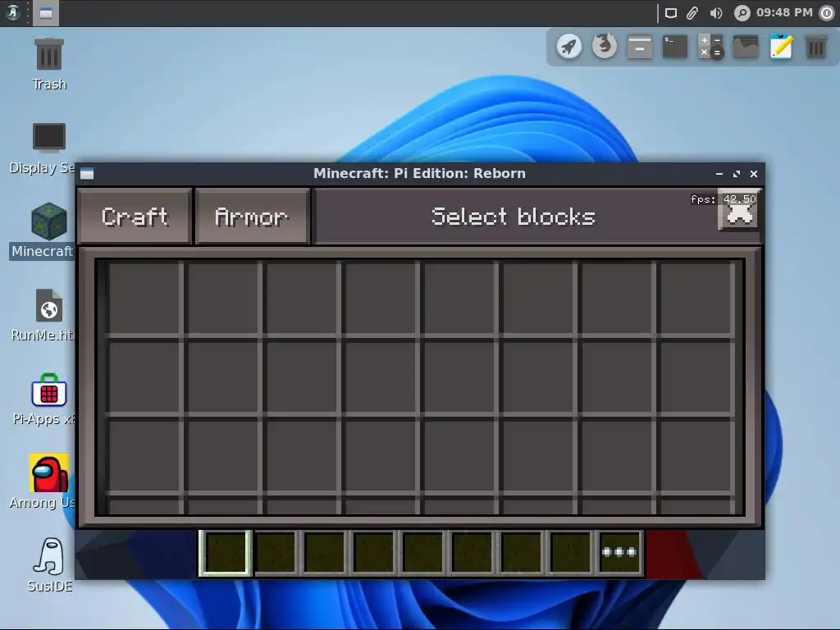Select the Among Us desktop icon
The width and height of the screenshot is (840, 630).
44,481
